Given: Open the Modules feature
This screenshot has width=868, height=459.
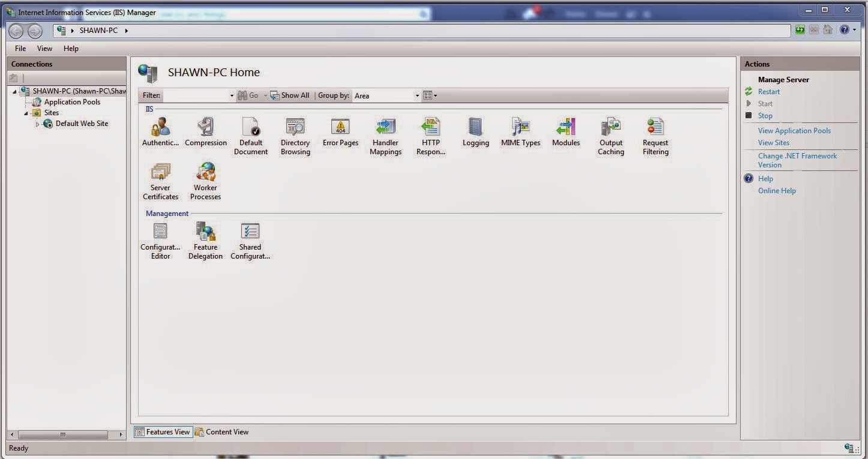Looking at the screenshot, I should [566, 132].
